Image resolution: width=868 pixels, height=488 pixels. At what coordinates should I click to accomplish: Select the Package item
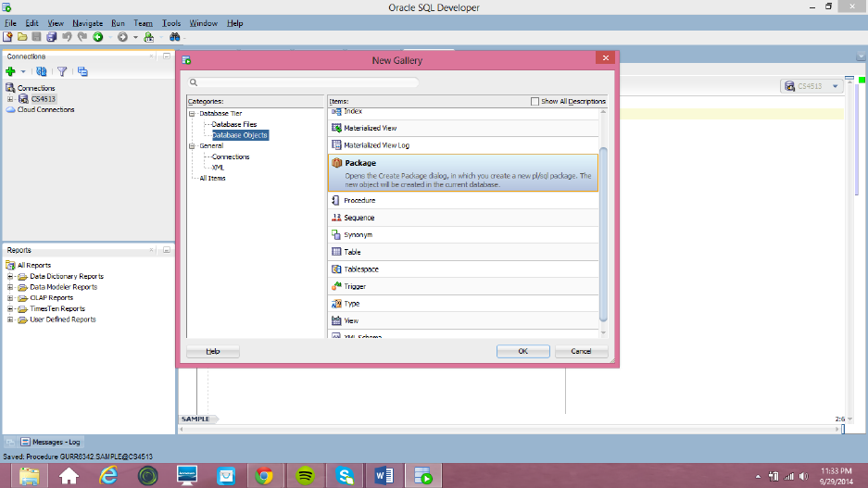tap(463, 172)
